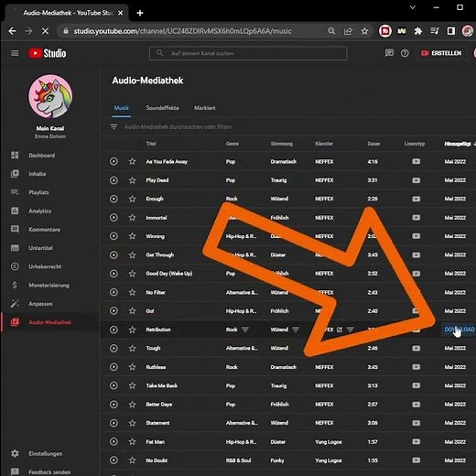Open Inhalte in the sidebar
The width and height of the screenshot is (476, 476).
click(49, 174)
